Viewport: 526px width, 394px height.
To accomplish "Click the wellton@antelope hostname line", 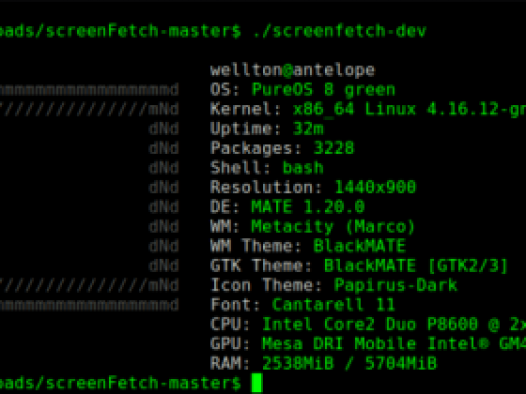I will coord(293,70).
